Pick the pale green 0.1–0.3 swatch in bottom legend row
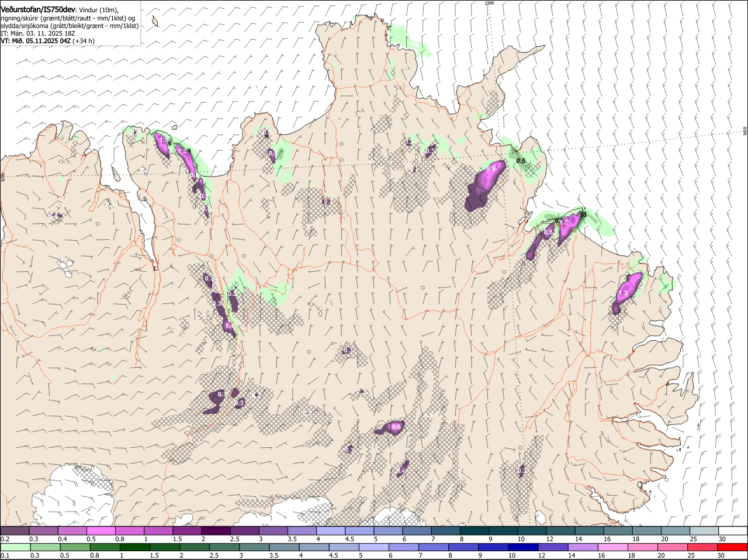The height and width of the screenshot is (560, 748). [x=16, y=547]
